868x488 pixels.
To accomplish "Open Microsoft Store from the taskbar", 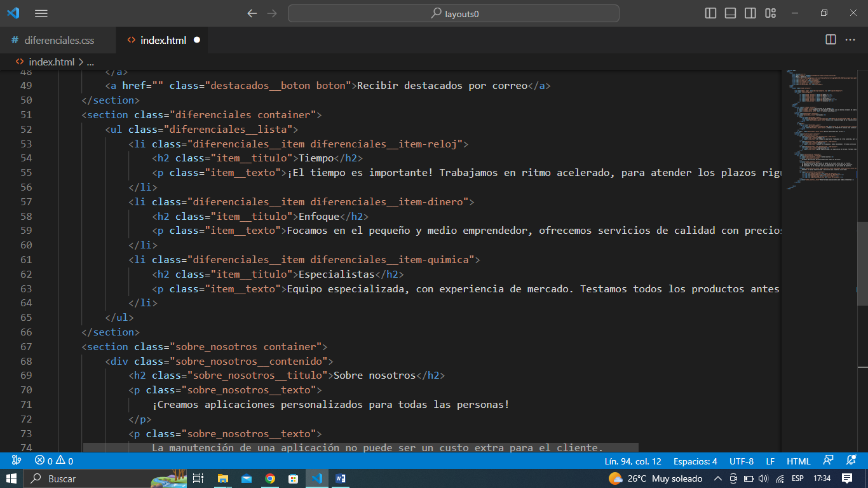I will click(294, 478).
